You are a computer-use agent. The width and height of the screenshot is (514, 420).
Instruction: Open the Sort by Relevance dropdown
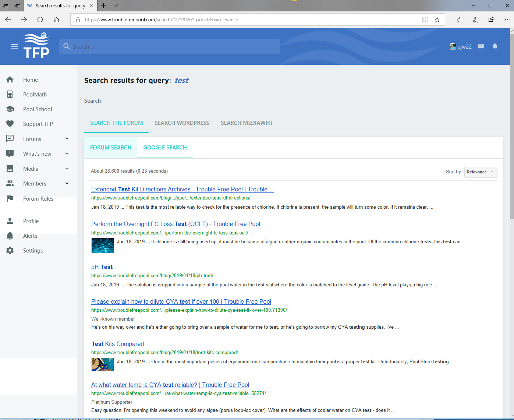(481, 172)
